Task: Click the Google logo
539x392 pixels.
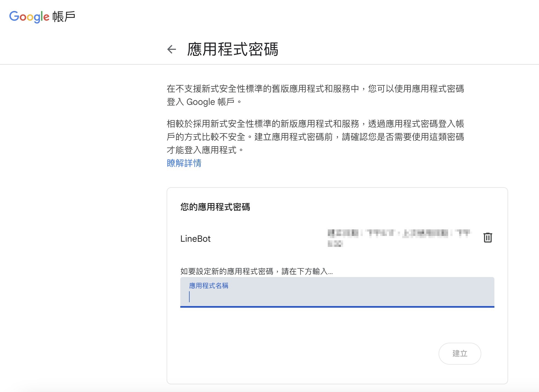Action: (x=29, y=17)
